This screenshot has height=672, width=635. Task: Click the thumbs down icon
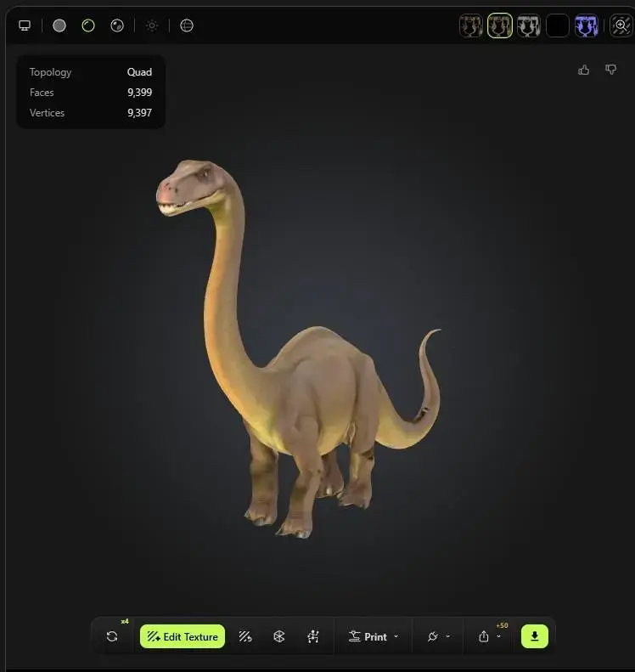[610, 70]
